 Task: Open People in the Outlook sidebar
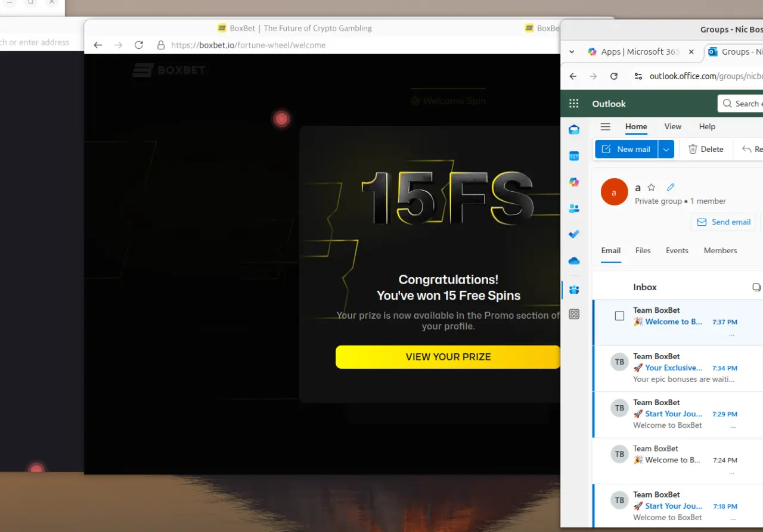(x=574, y=209)
